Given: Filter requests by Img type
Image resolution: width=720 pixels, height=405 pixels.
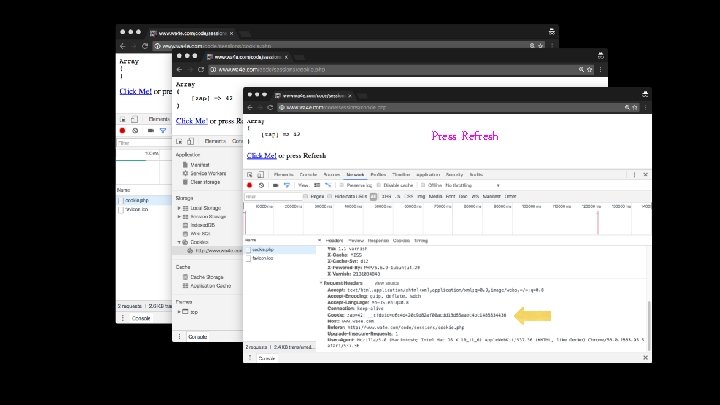Looking at the screenshot, I should pyautogui.click(x=421, y=197).
